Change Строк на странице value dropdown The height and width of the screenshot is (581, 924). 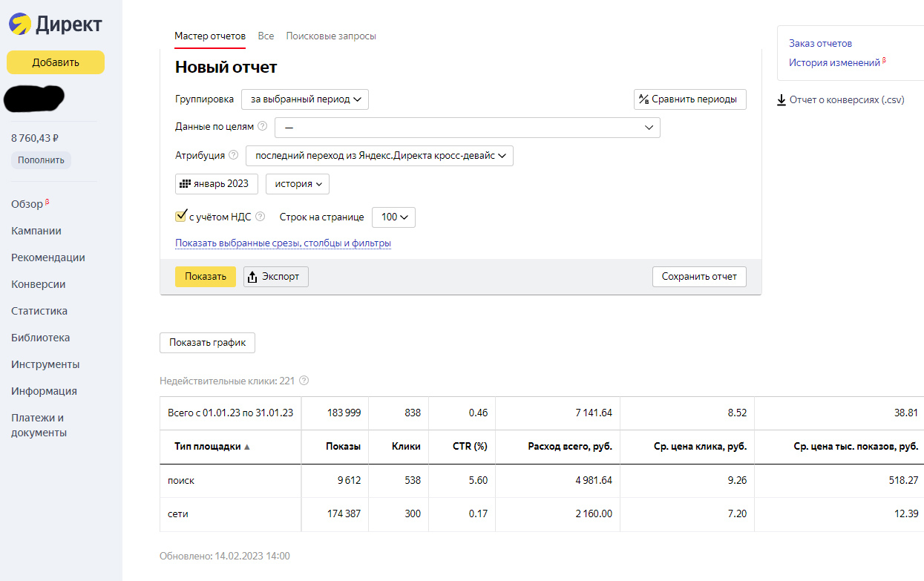click(393, 217)
